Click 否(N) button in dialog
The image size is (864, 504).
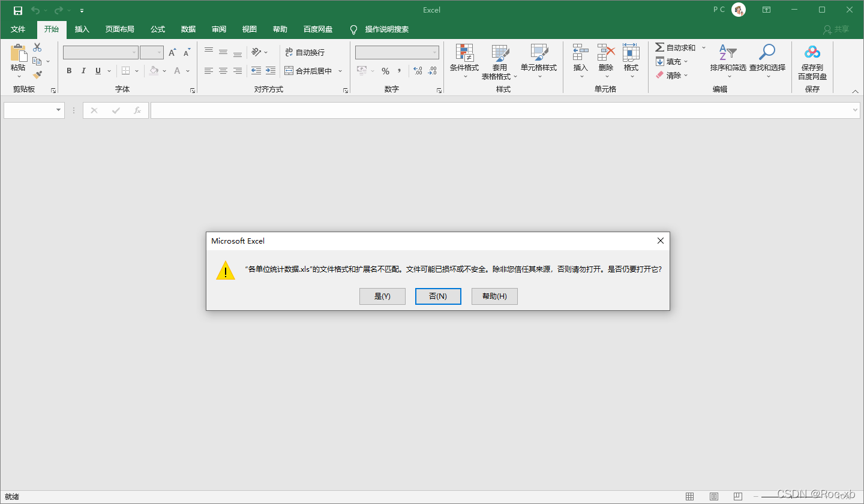pos(438,296)
